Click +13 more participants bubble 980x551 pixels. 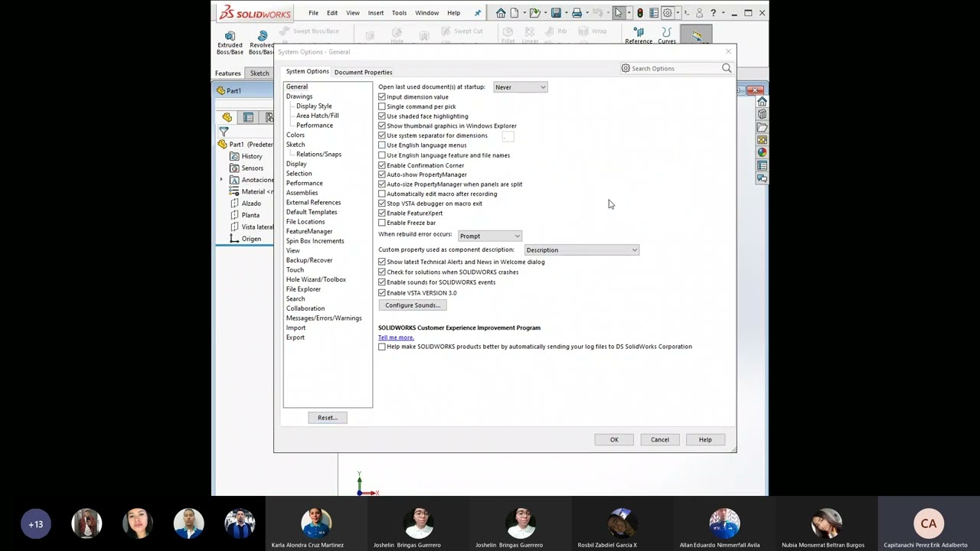click(35, 524)
